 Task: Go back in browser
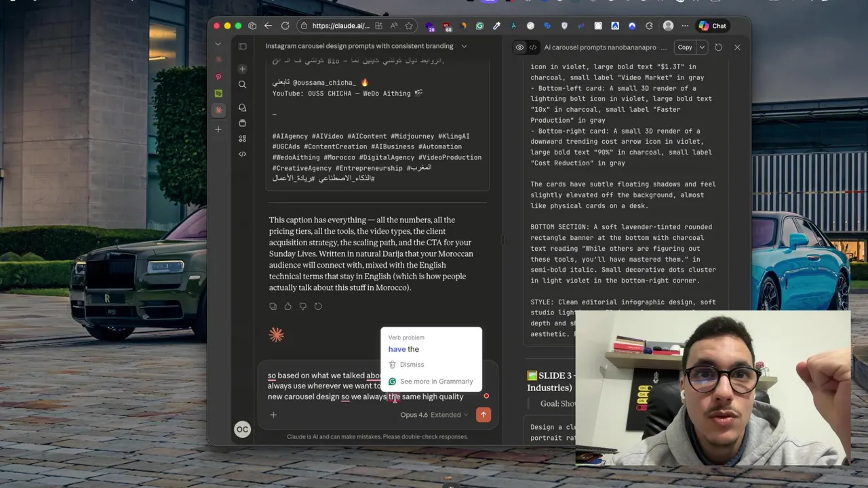(x=268, y=26)
